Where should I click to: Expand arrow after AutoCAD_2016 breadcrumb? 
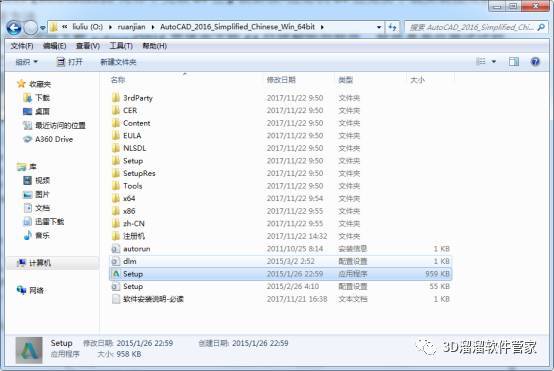pos(322,27)
